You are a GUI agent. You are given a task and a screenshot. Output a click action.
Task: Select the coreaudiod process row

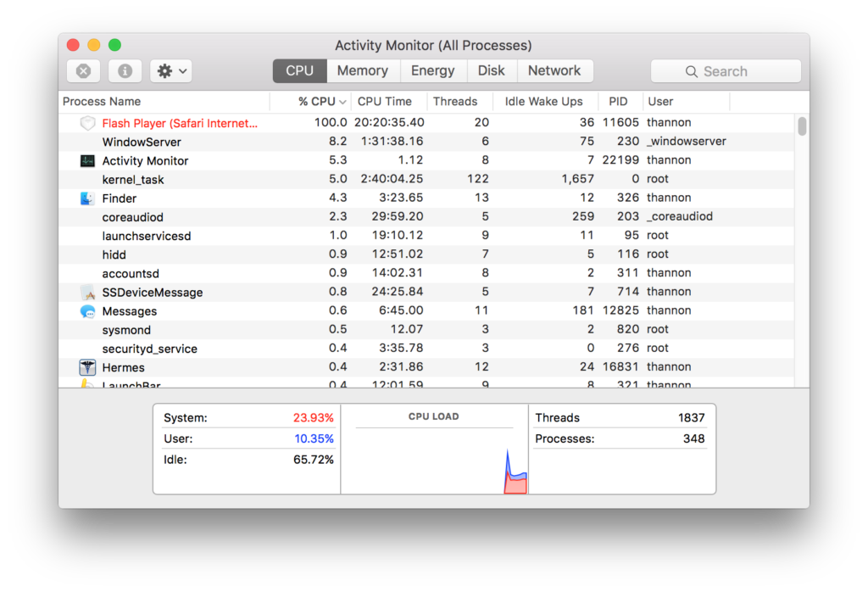click(426, 217)
